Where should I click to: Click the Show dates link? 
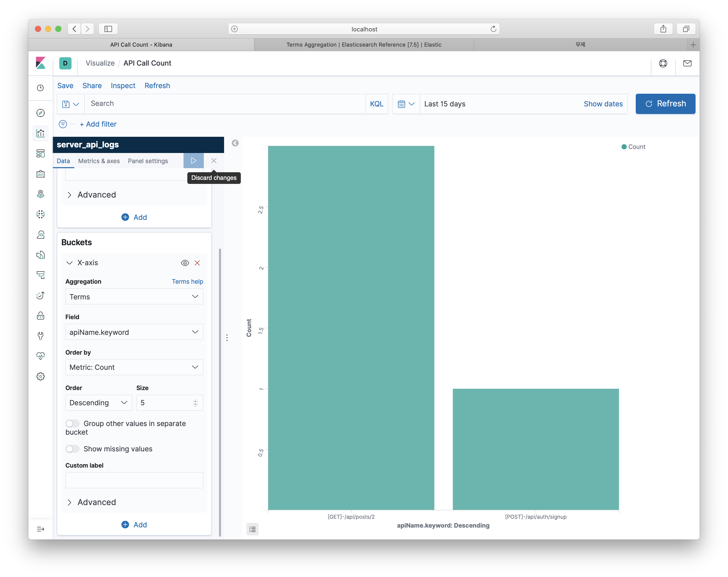[x=603, y=104]
